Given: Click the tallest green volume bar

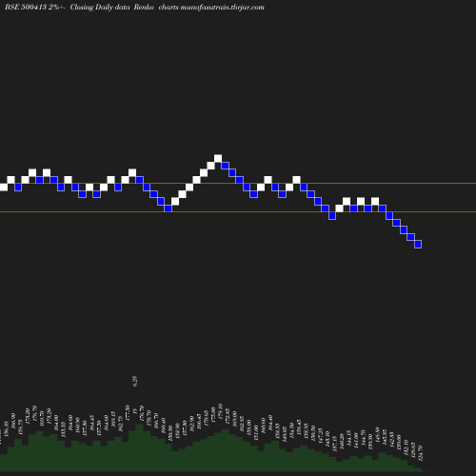Looking at the screenshot, I should [139, 447].
